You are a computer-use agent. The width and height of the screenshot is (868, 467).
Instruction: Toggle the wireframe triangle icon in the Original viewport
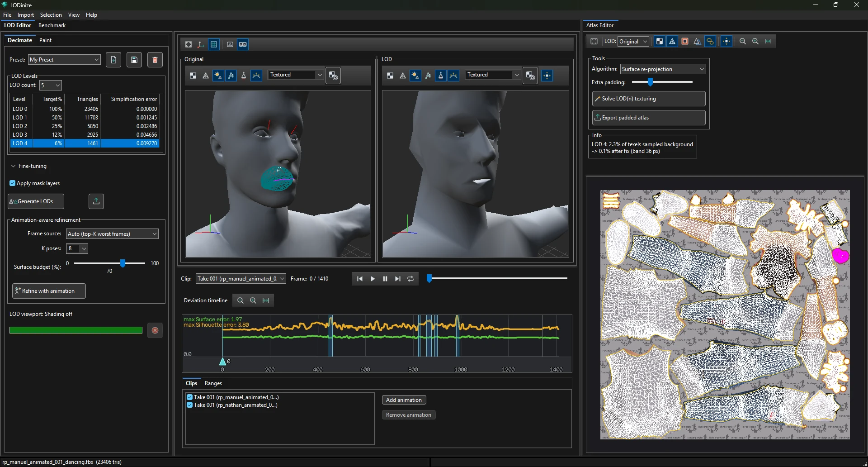[x=206, y=76]
